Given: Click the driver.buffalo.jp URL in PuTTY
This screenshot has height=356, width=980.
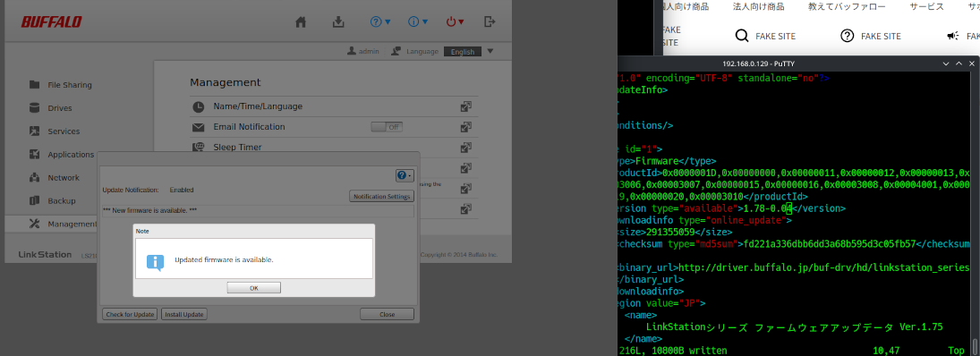Looking at the screenshot, I should (823, 267).
